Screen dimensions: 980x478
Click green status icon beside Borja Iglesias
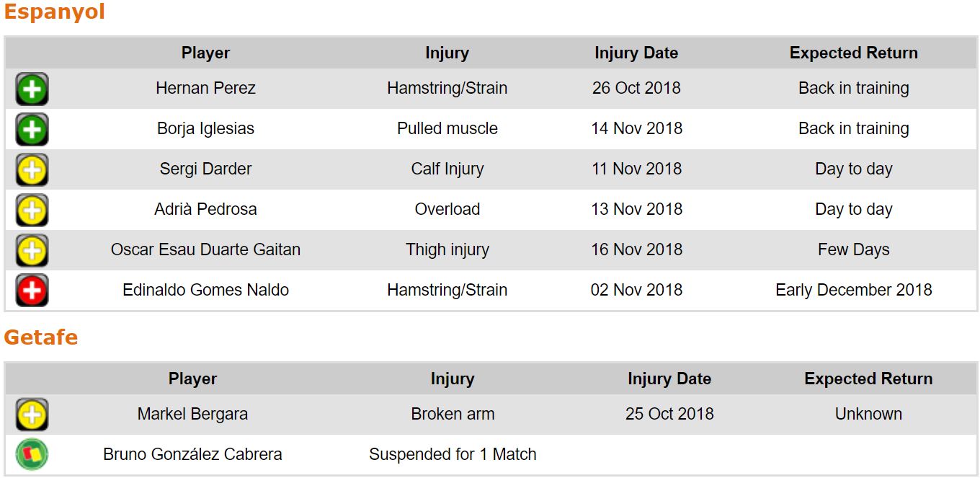point(32,130)
